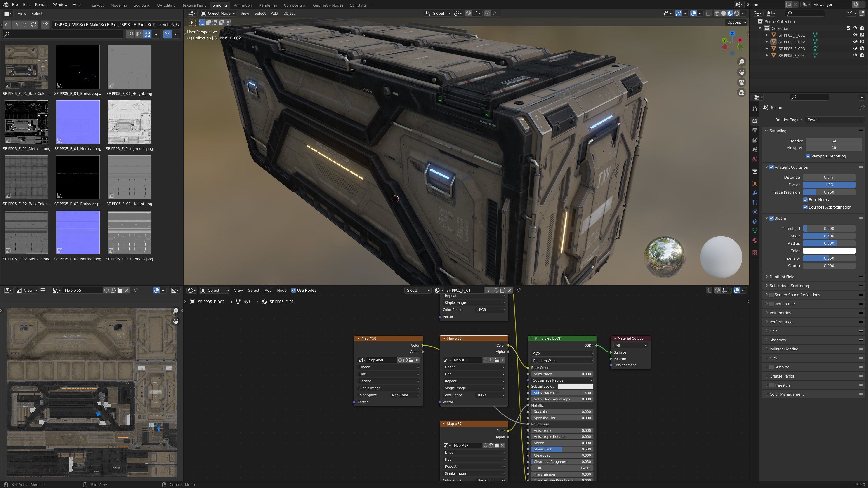Enable Screen Space Reflections checkbox

coord(771,295)
